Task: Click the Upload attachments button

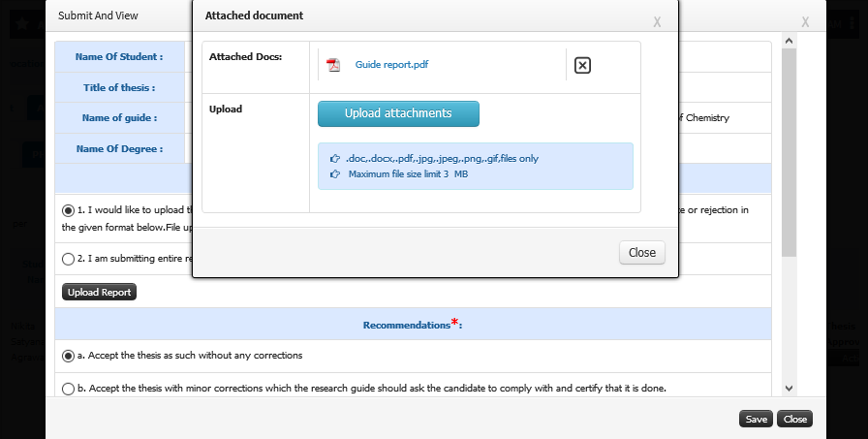Action: [398, 113]
